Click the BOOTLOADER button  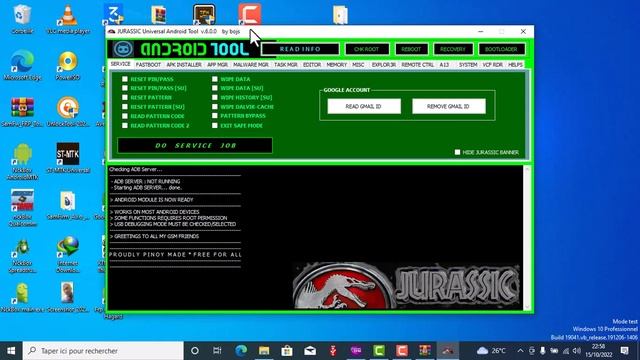[501, 49]
